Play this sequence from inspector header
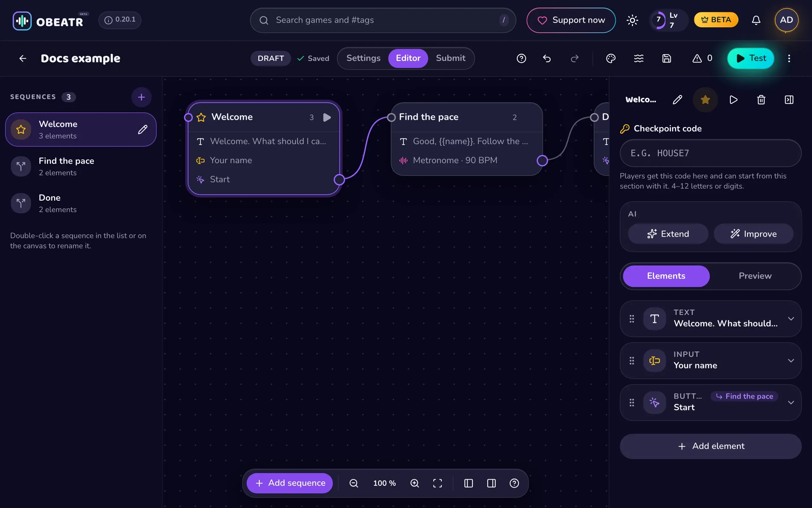Screen dimensions: 812x508 click(733, 100)
